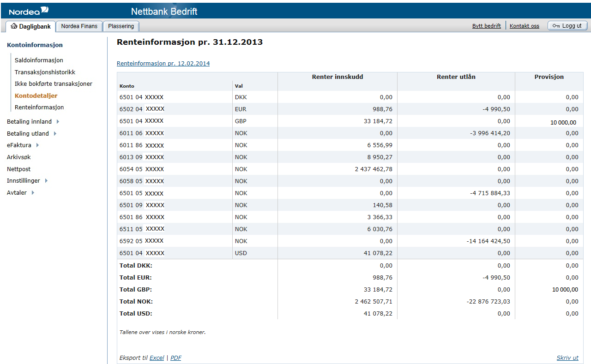Select the EUR currency cell
The height and width of the screenshot is (364, 591).
(241, 109)
